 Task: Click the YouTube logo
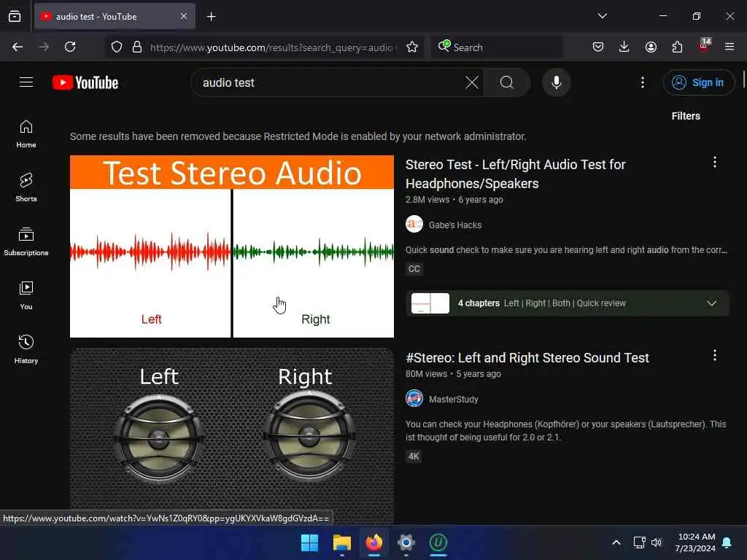[x=85, y=82]
